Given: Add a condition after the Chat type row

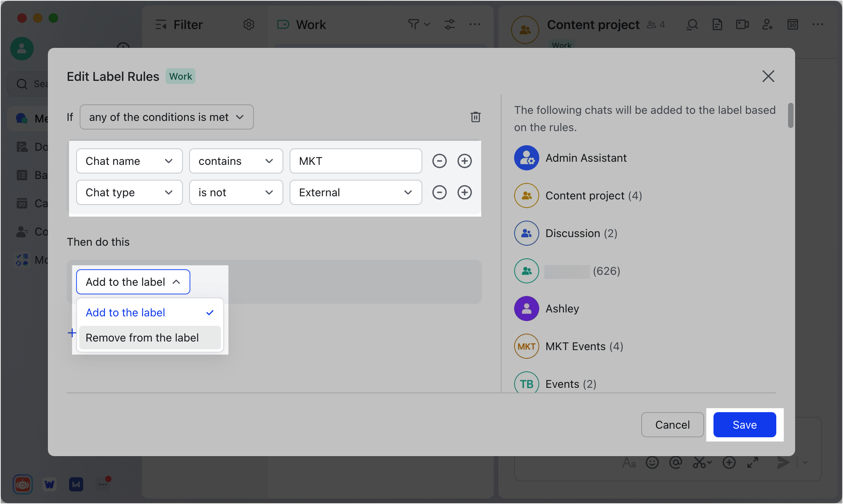Looking at the screenshot, I should pos(464,192).
